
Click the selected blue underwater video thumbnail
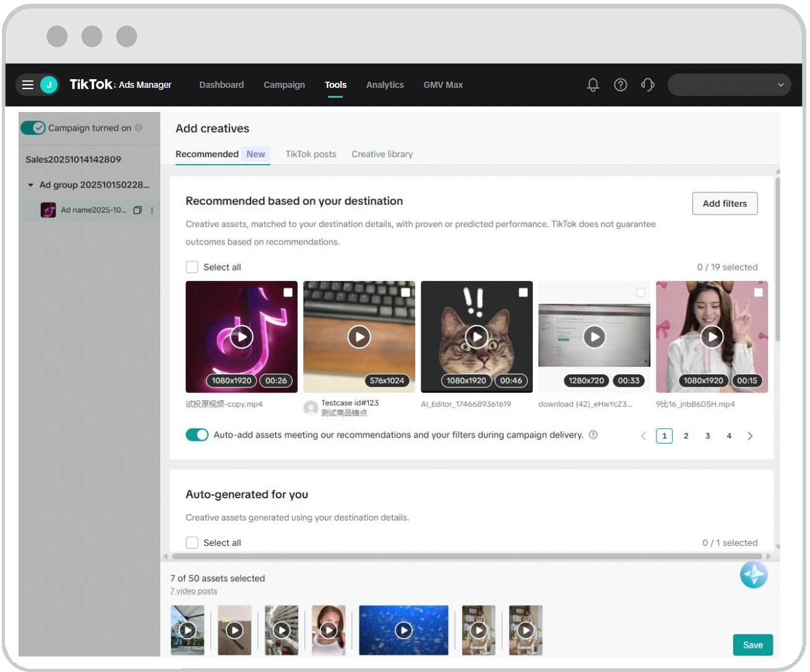[403, 630]
